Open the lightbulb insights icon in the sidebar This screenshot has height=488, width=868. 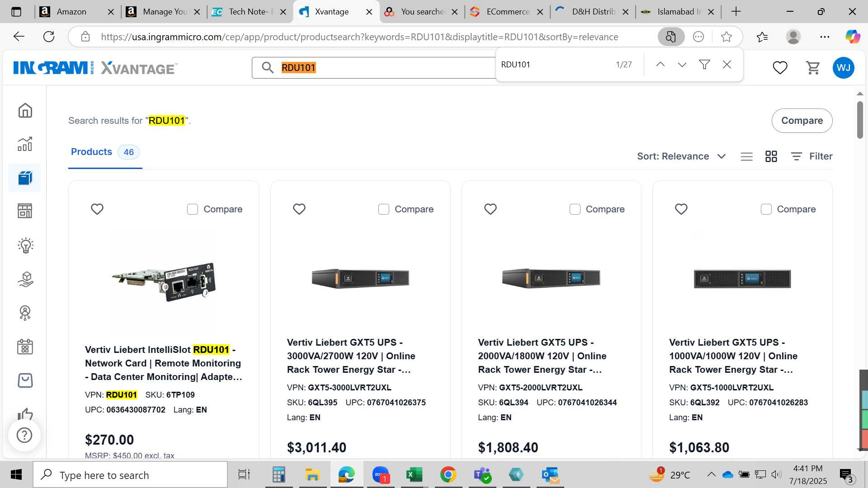tap(25, 245)
